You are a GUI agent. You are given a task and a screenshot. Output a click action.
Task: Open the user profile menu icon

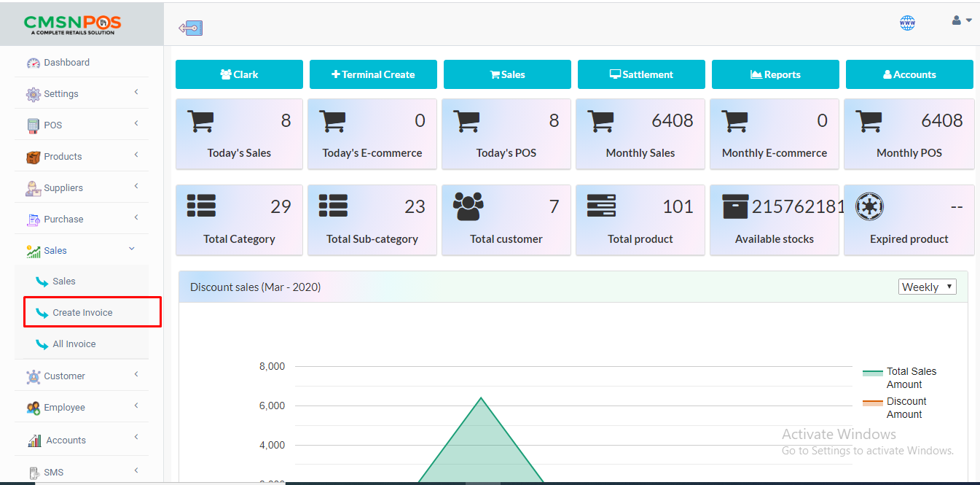pos(962,20)
